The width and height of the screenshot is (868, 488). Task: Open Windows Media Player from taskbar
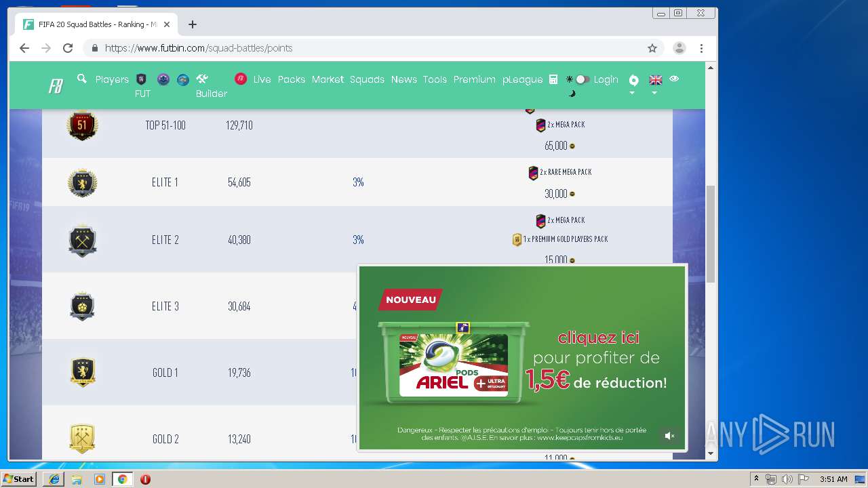click(100, 479)
